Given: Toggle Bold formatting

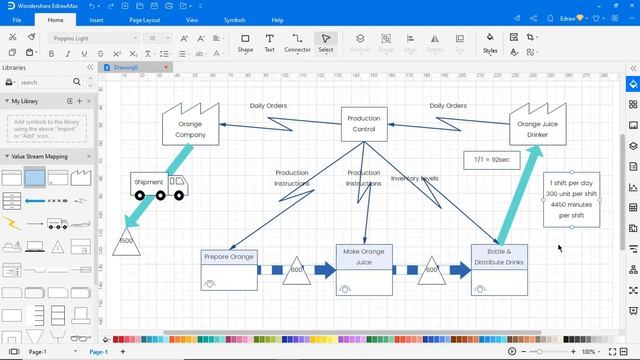Looking at the screenshot, I should click(51, 53).
